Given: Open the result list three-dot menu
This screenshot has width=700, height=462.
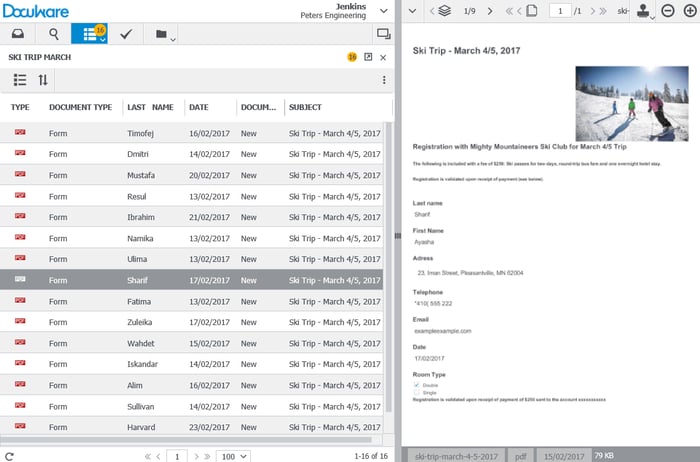Looking at the screenshot, I should 384,80.
